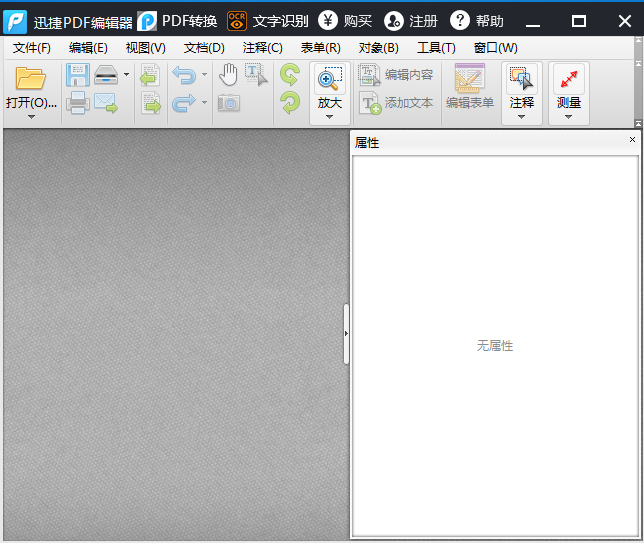The width and height of the screenshot is (644, 543).
Task: Open the scanner dropdown arrow
Action: (126, 75)
